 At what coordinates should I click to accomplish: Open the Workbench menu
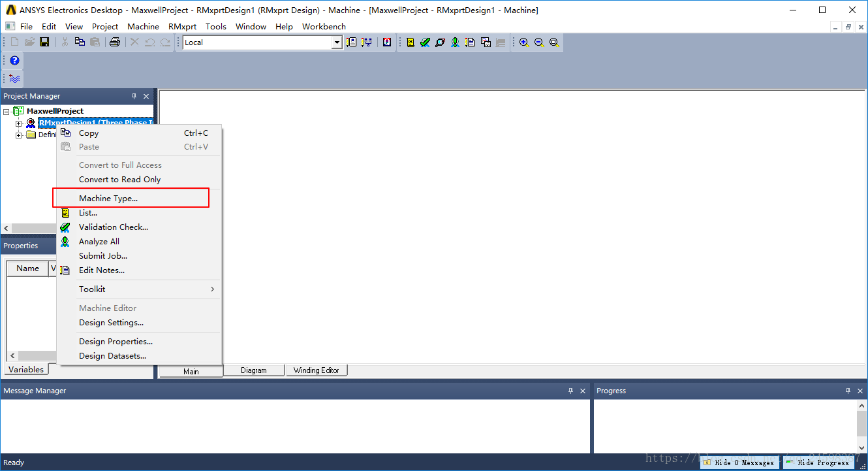tap(324, 26)
